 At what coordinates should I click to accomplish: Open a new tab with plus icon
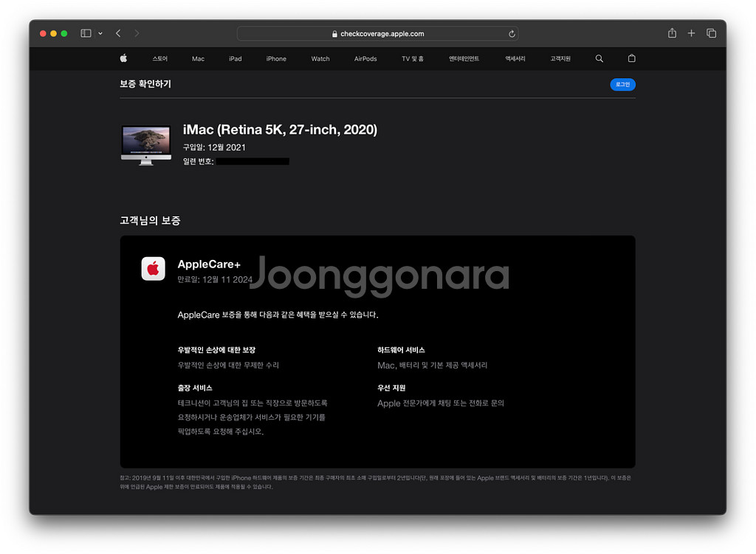[691, 33]
